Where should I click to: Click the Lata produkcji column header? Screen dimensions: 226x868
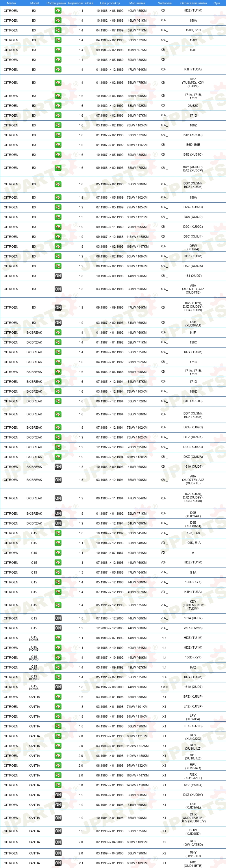pos(110,3)
